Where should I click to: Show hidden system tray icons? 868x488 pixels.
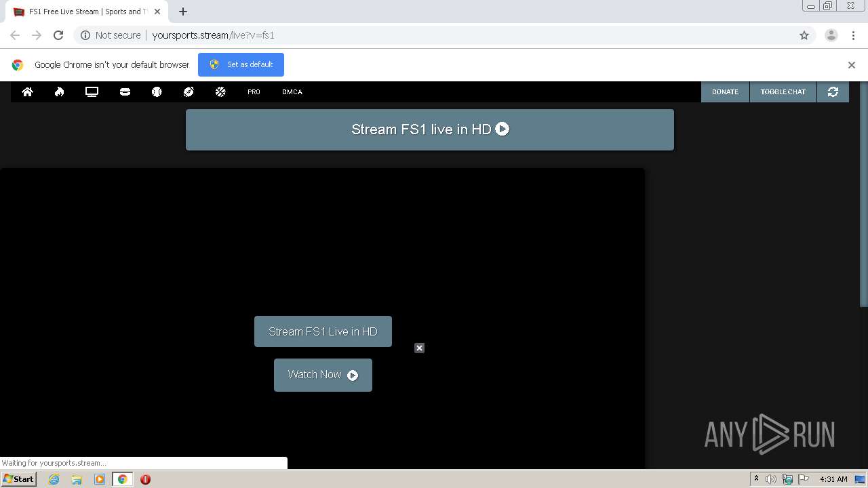756,479
